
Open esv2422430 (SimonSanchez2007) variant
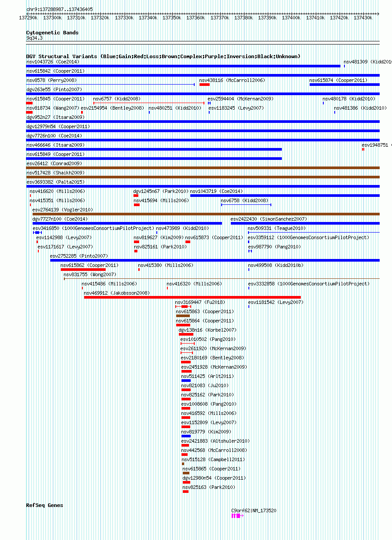269,219
